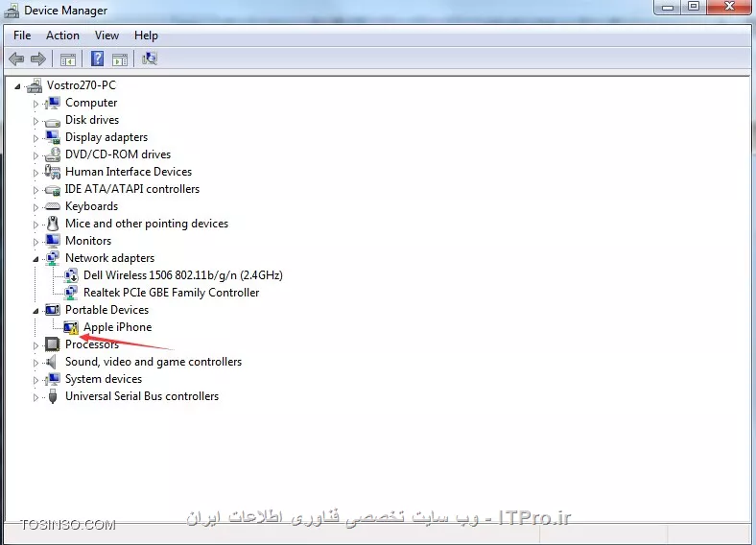Click the Forward arrow toolbar icon
Image resolution: width=756 pixels, height=545 pixels.
[x=38, y=59]
